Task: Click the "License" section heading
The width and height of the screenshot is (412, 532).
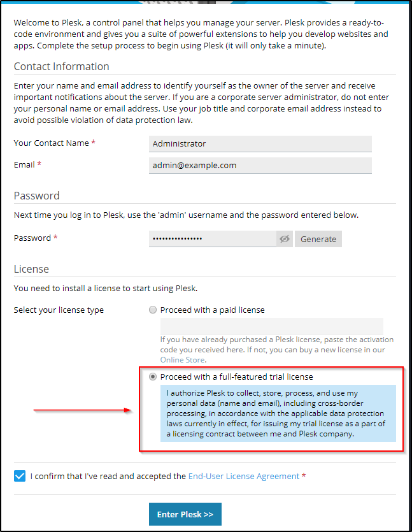Action: coord(31,269)
